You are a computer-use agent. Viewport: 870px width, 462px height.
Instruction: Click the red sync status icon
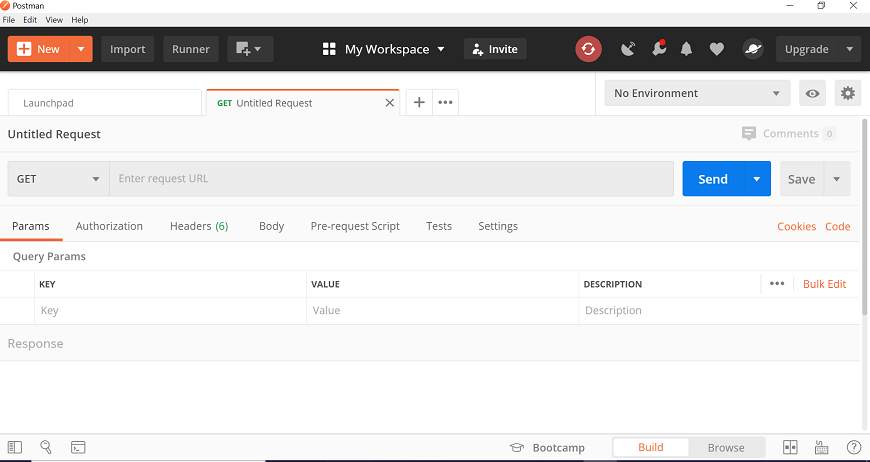click(588, 49)
